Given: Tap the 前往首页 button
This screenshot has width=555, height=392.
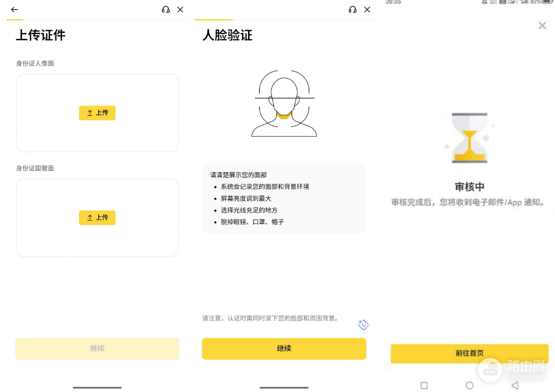Looking at the screenshot, I should 469,353.
